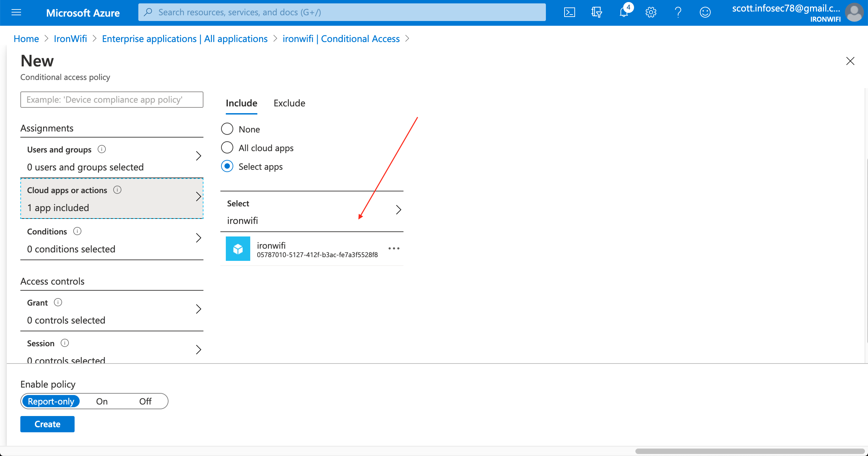868x456 pixels.
Task: Click the hamburger portal menu icon
Action: 16,12
